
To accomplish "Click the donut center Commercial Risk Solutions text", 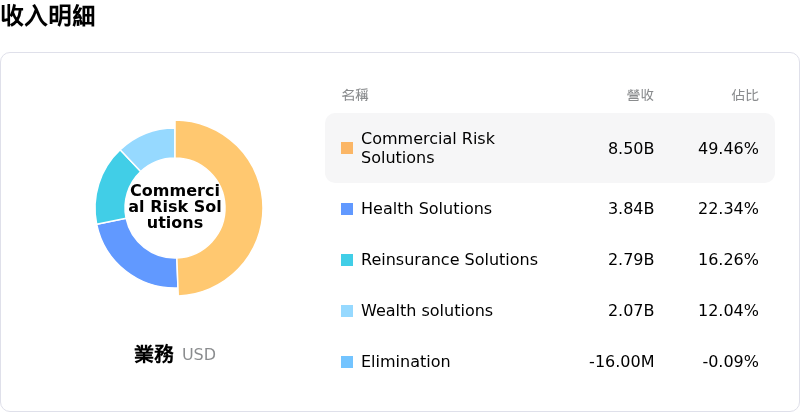I will (x=175, y=207).
